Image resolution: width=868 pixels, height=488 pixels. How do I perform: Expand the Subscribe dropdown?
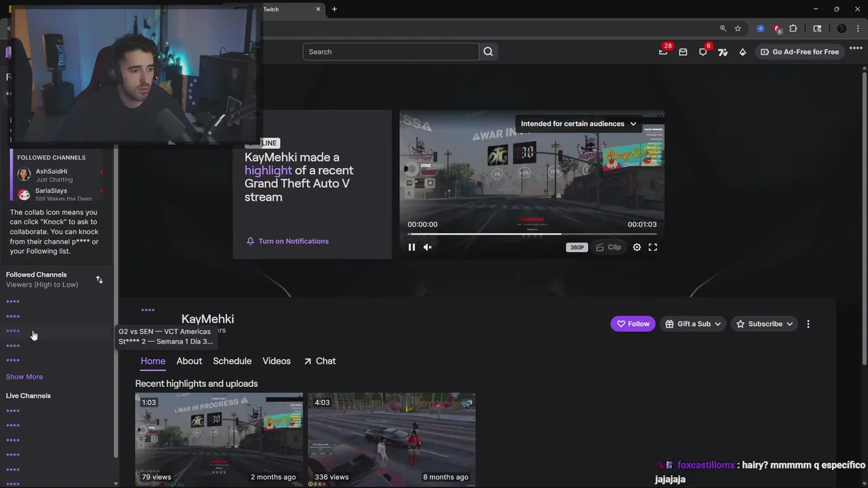coord(764,324)
